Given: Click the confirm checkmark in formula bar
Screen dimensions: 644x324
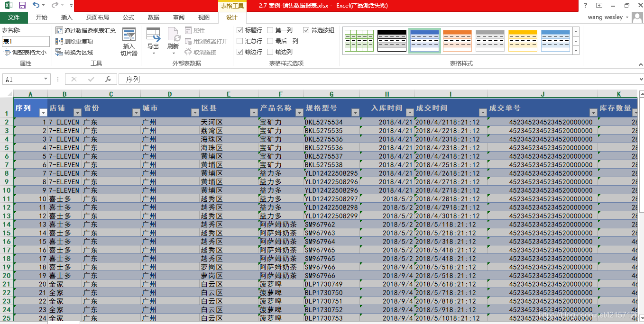Looking at the screenshot, I should click(91, 79).
